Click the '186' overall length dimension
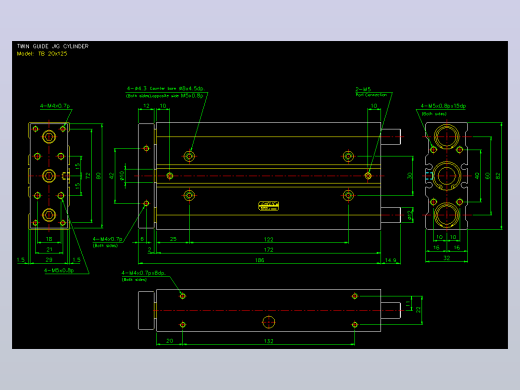 [x=260, y=260]
